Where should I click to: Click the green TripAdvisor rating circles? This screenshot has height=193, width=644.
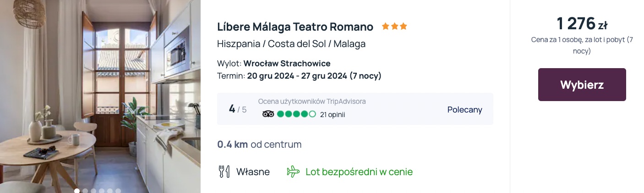point(296,114)
